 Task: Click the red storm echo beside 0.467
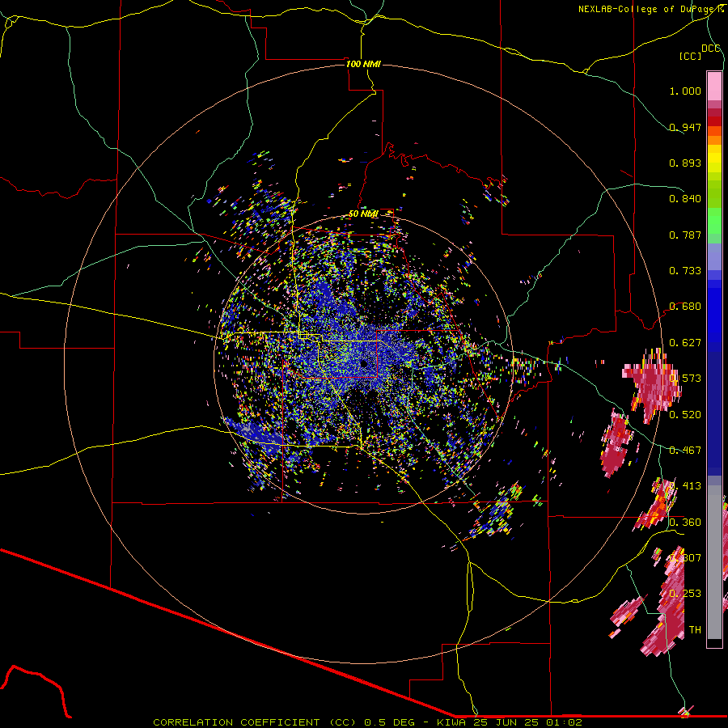pos(616,443)
